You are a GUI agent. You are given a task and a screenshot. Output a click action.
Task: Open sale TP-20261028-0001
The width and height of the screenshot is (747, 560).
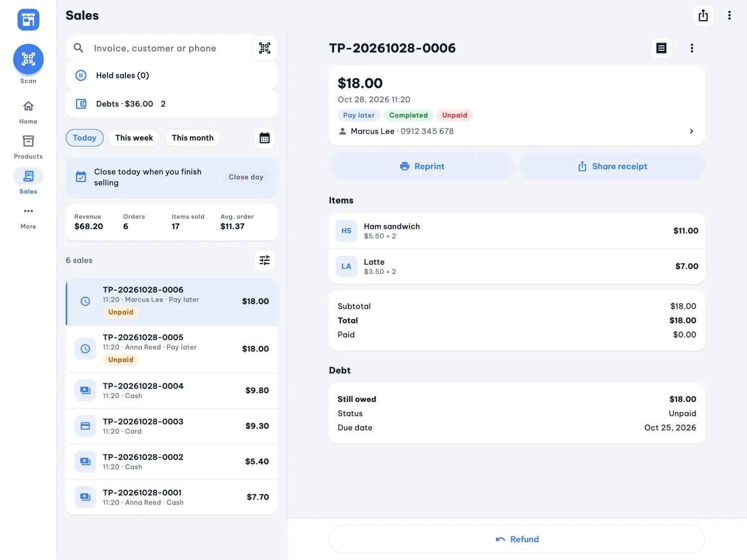(172, 497)
